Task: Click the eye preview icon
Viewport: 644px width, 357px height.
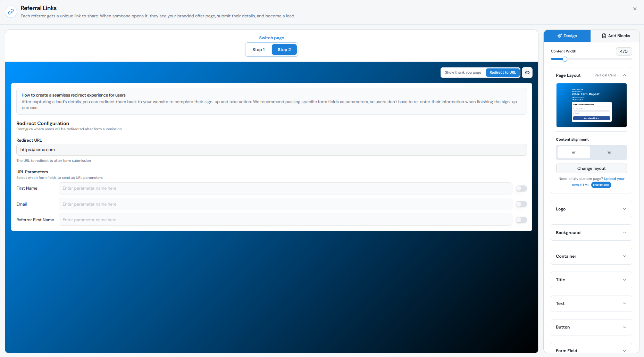Action: click(x=527, y=73)
